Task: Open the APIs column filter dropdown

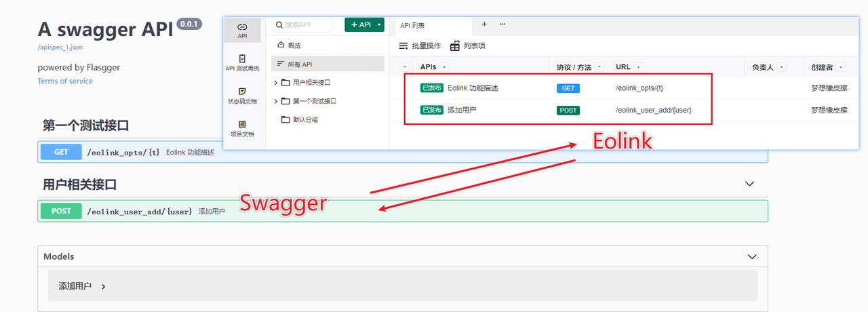Action: 444,67
